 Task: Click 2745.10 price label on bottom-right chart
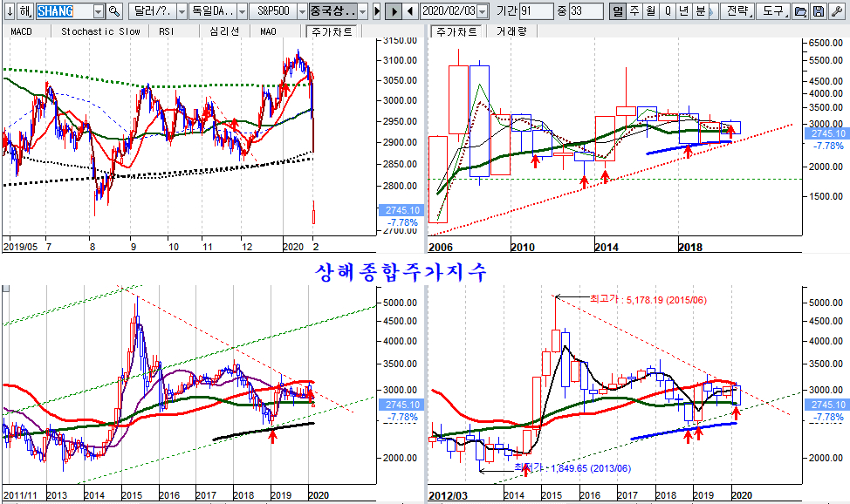(x=827, y=405)
